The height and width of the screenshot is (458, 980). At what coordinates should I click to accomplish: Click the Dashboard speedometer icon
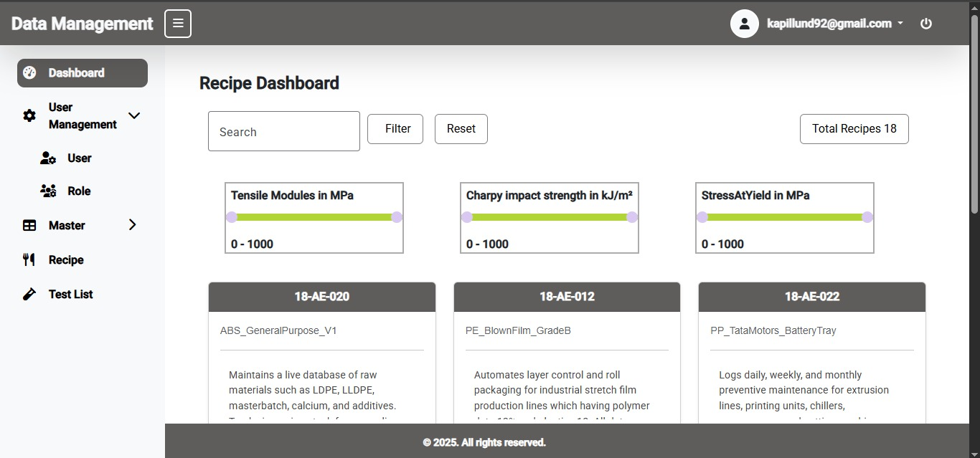point(29,73)
